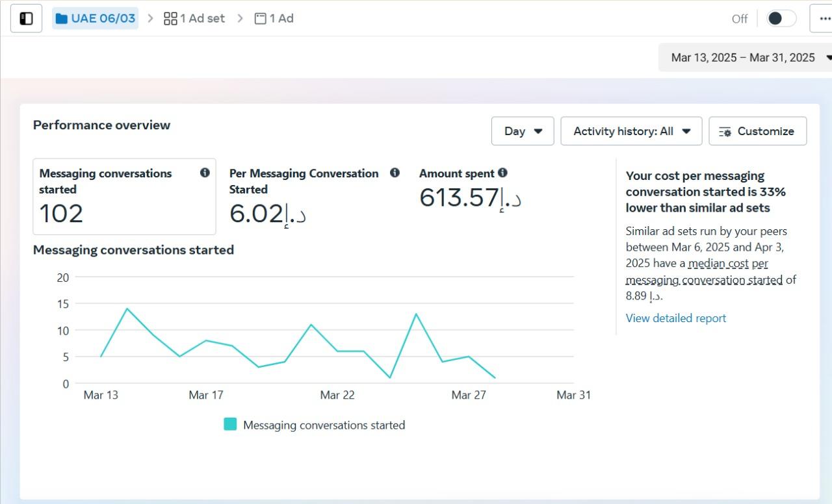Click the 33% lower cost insight heading
Screen dimensions: 832x504
click(x=706, y=192)
